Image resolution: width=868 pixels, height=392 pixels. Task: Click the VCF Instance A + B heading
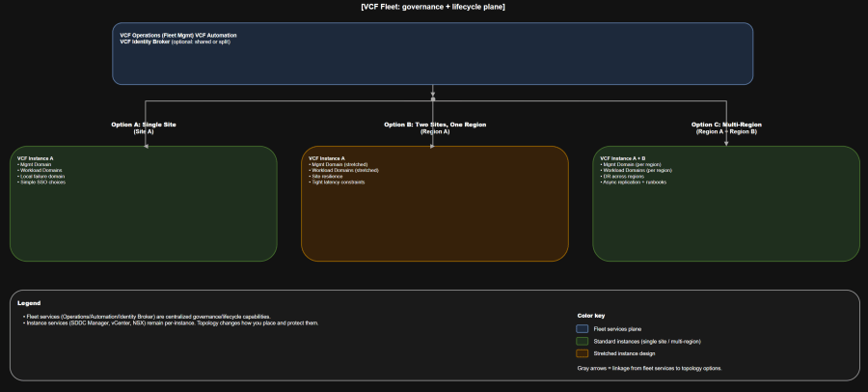coord(623,158)
